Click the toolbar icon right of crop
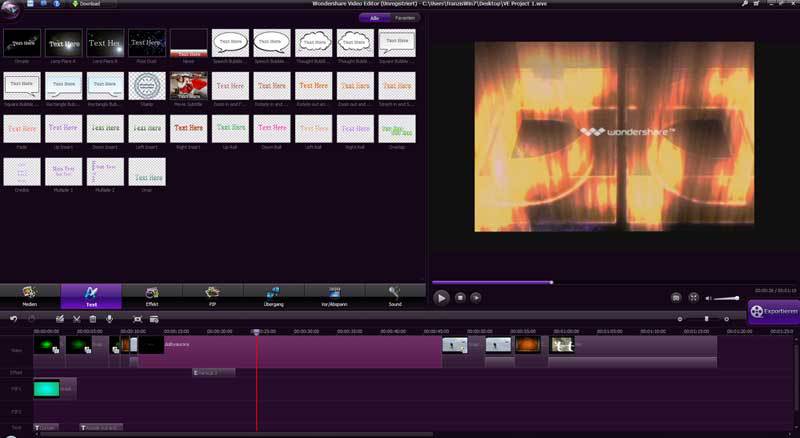This screenshot has width=800, height=438. pos(154,319)
